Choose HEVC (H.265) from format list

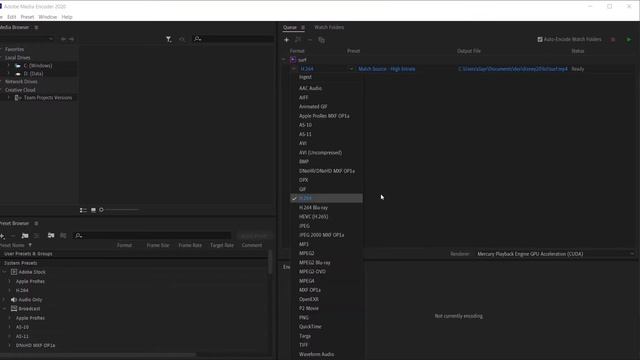[x=313, y=217]
